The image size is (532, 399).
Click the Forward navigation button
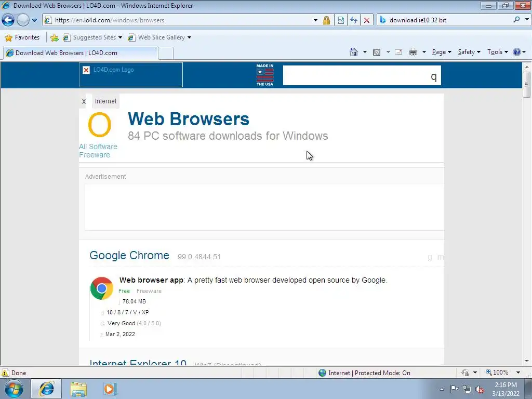[x=23, y=20]
